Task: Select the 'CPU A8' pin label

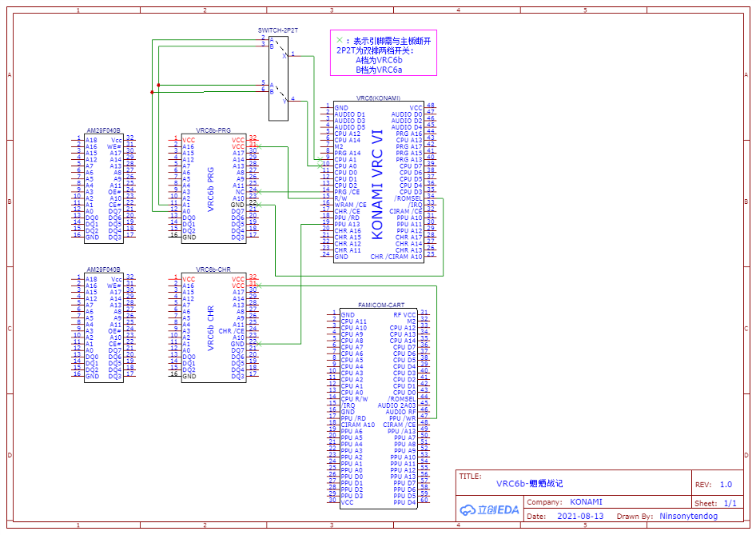Action: click(352, 341)
